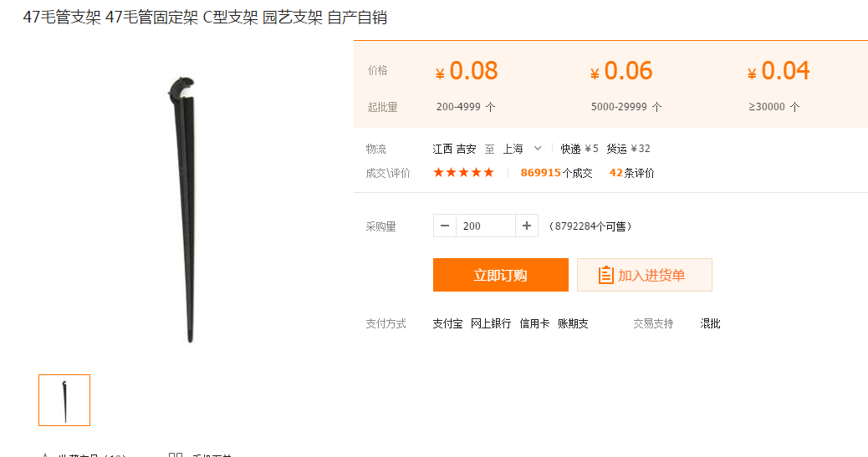This screenshot has height=457, width=868.
Task: Click the 信用卡 payment option
Action: [x=534, y=323]
